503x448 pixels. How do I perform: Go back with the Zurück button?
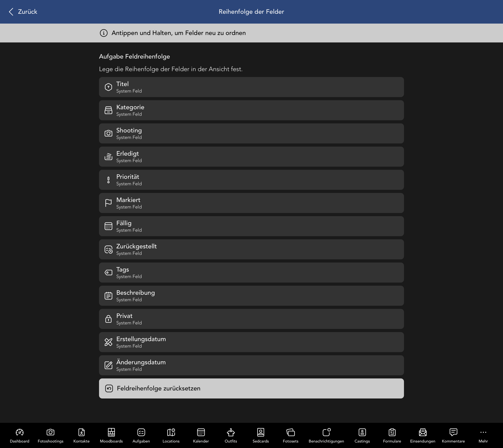tap(23, 12)
